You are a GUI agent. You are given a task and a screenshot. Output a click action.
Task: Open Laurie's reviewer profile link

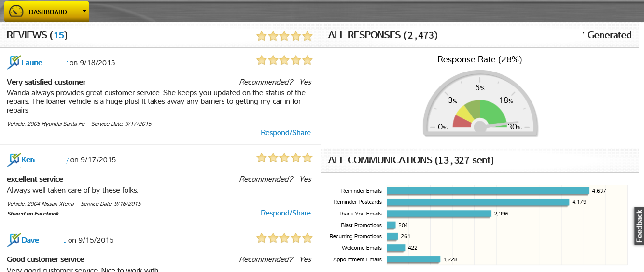(x=32, y=63)
